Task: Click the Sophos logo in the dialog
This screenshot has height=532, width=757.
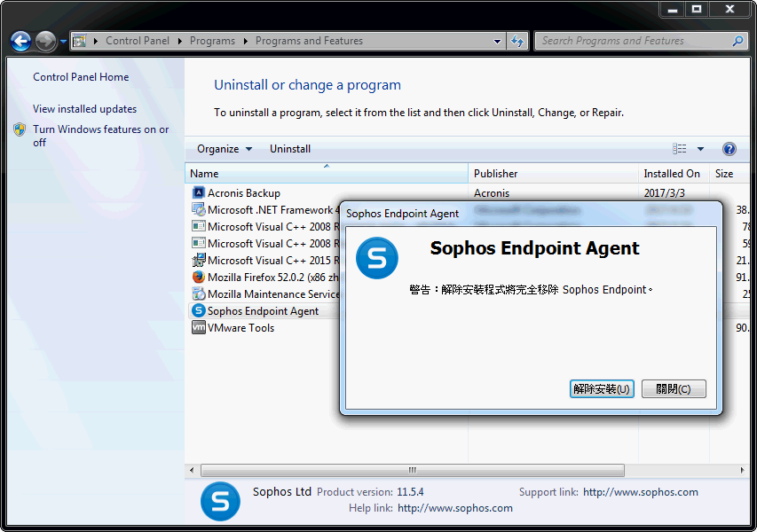Action: point(377,258)
